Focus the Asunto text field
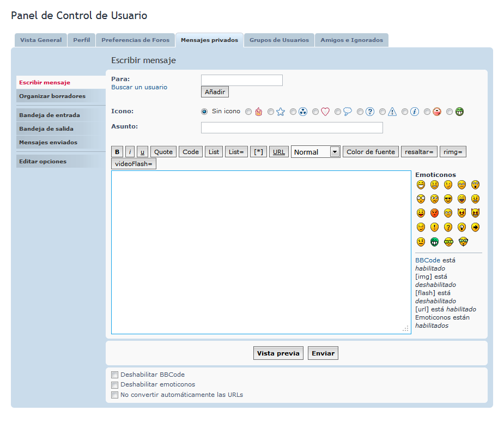The image size is (504, 423). [292, 127]
